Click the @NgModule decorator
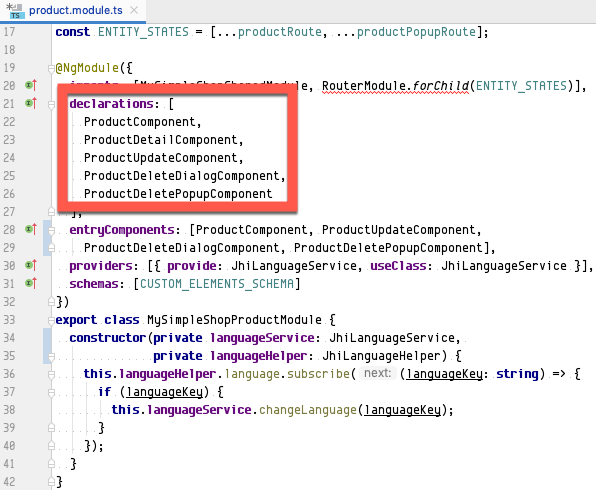Screen dimensions: 596x490 (x=87, y=68)
